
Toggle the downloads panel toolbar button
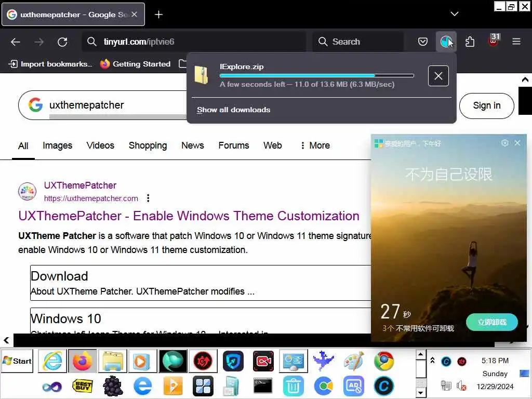point(446,42)
